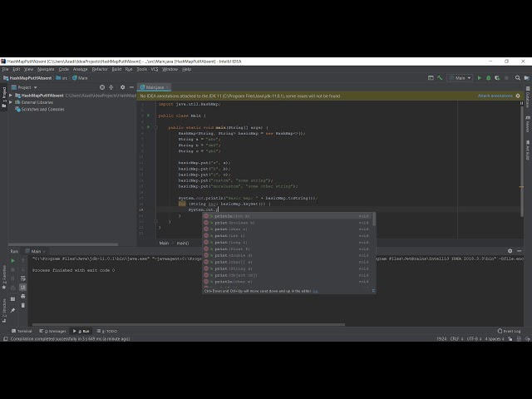Select println(int x) completion suggestion
Image resolution: width=532 pixels, height=399 pixels.
coord(287,216)
